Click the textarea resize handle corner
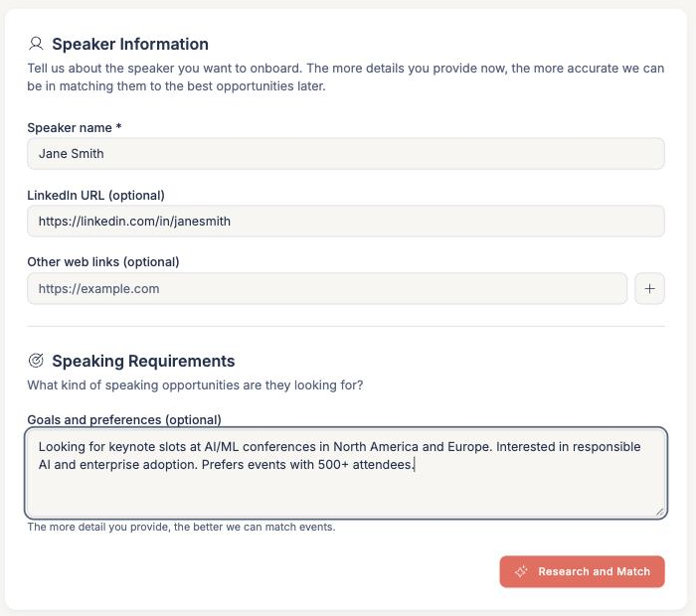The height and width of the screenshot is (616, 696). 660,512
